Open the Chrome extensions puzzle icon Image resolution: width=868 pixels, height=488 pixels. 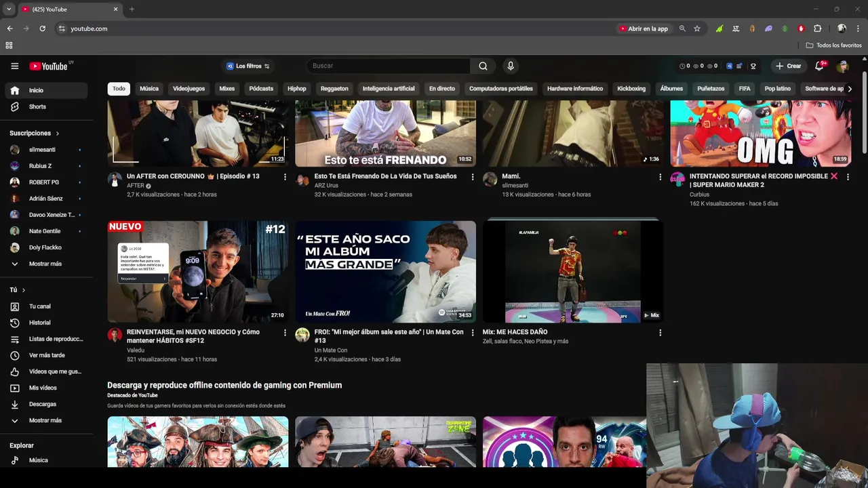(817, 28)
